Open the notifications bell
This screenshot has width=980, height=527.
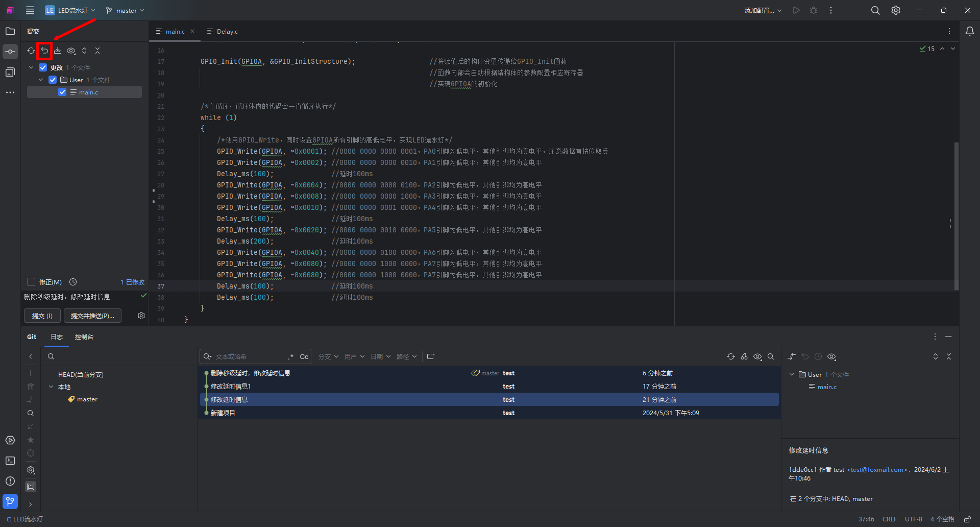969,31
